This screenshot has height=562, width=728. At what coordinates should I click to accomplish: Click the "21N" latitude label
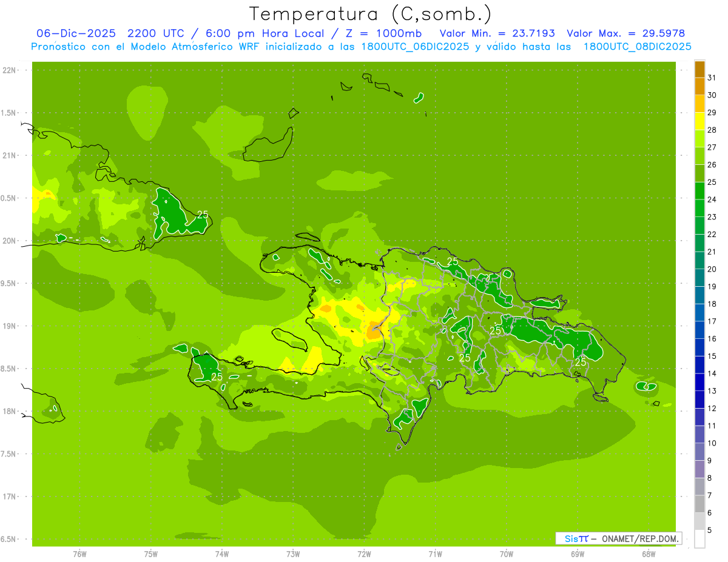10,155
